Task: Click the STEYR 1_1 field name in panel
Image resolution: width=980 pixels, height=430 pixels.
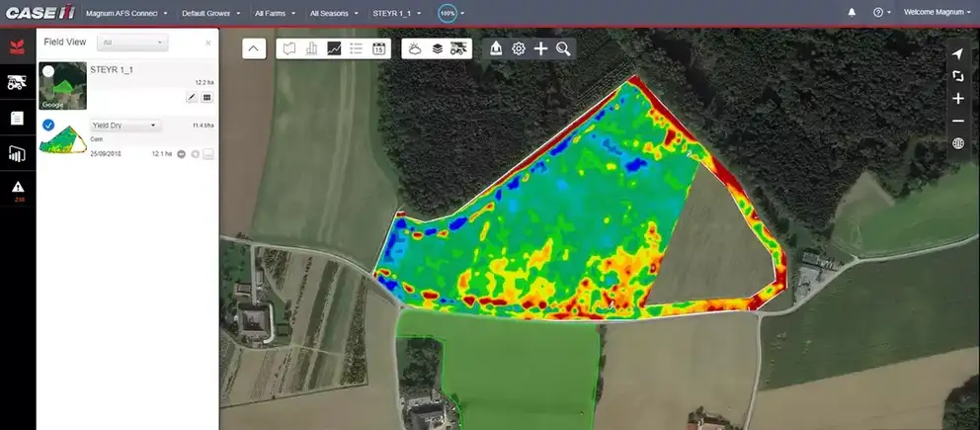Action: [112, 70]
